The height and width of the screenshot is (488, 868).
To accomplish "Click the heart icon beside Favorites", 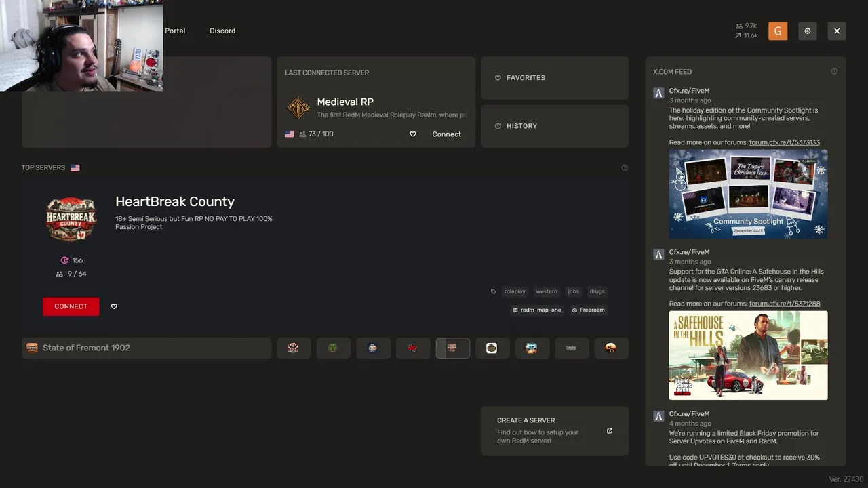I will pos(498,78).
